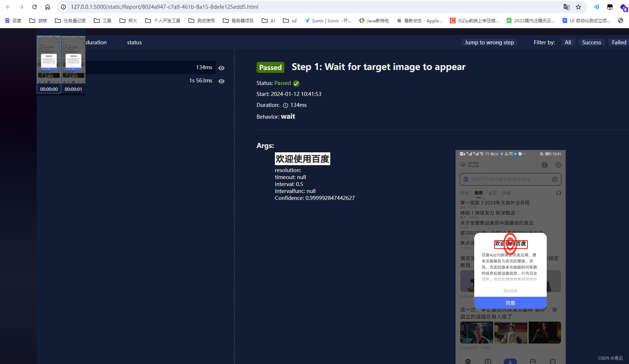The image size is (629, 364).
Task: Click the green Passed badge
Action: point(271,67)
